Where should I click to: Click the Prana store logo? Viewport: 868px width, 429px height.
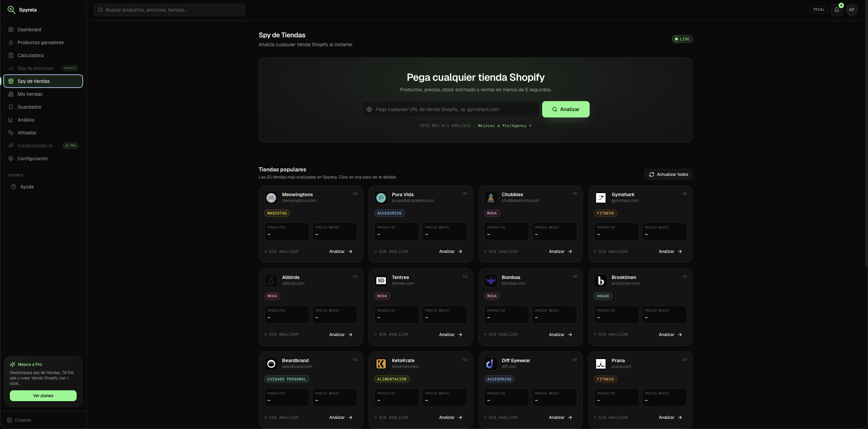601,364
